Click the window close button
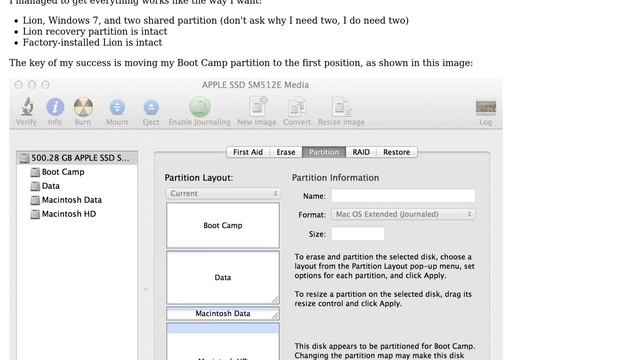The image size is (640, 360). point(19,84)
